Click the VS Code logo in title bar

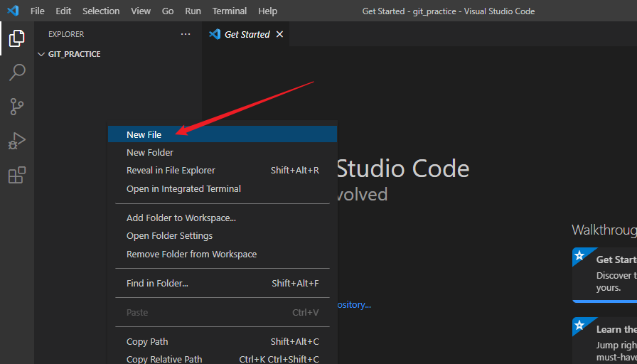coord(13,11)
